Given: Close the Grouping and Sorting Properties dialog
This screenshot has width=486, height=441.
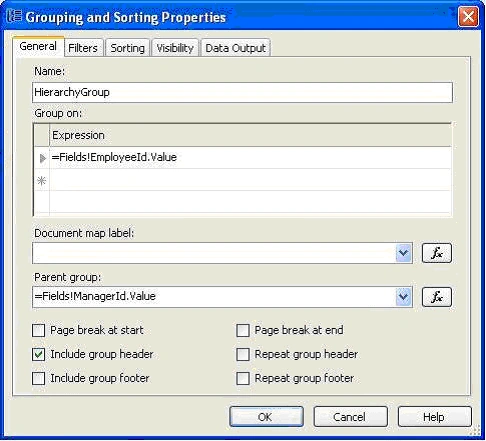Looking at the screenshot, I should tap(468, 16).
